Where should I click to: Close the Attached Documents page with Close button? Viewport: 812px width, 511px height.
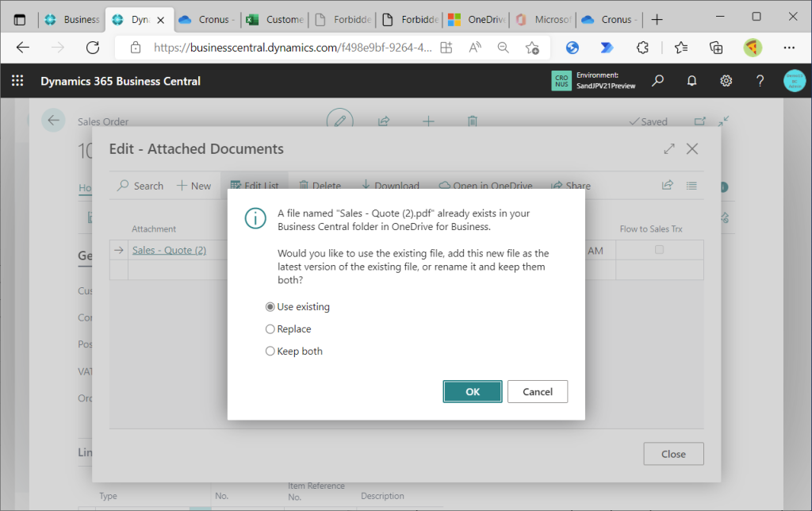[x=673, y=454]
